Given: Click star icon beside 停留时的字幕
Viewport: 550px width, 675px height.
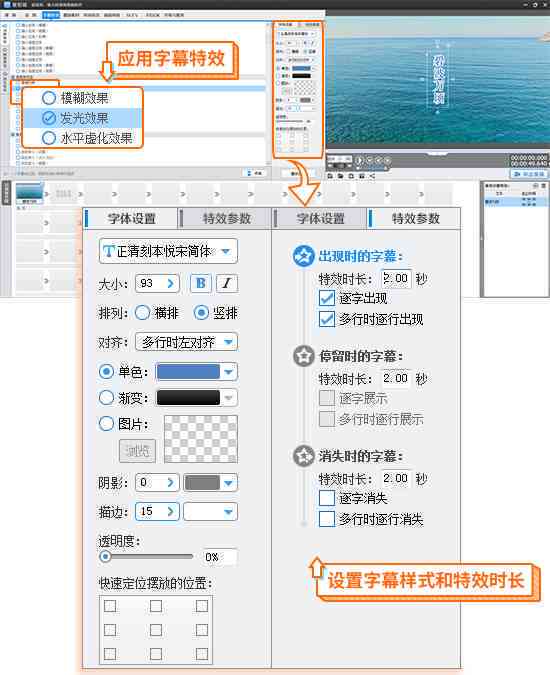Looking at the screenshot, I should click(304, 356).
